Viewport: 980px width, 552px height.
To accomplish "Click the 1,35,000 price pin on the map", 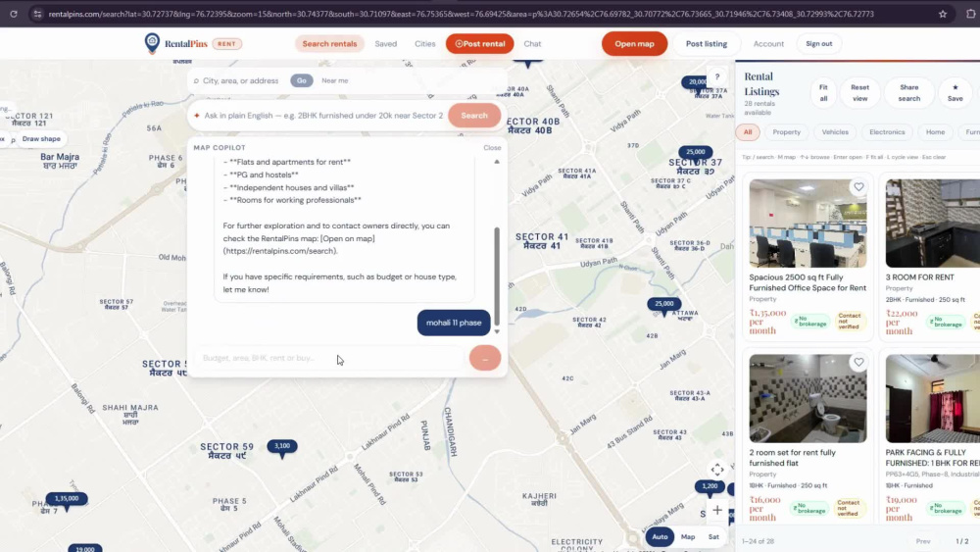I will [x=67, y=499].
